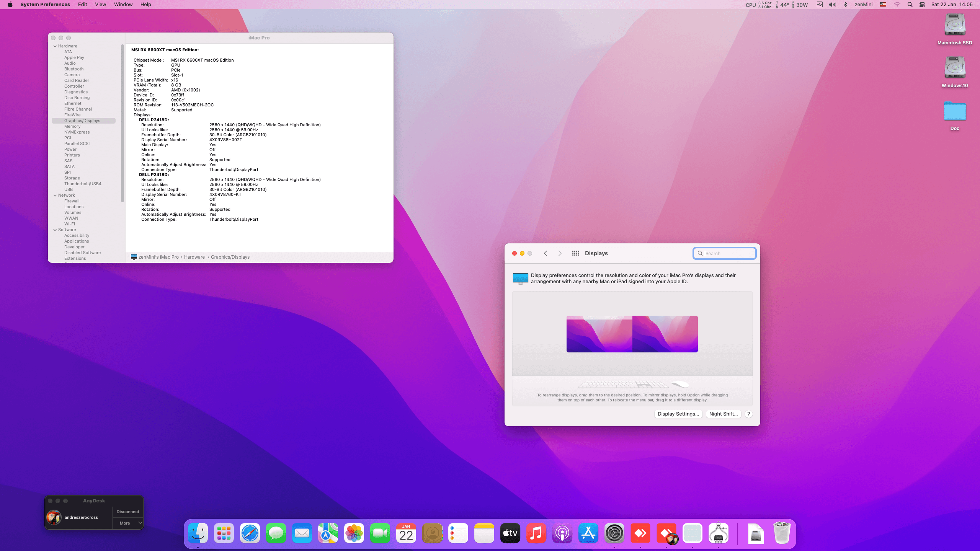The height and width of the screenshot is (551, 980).
Task: Open the View menu
Action: (100, 5)
